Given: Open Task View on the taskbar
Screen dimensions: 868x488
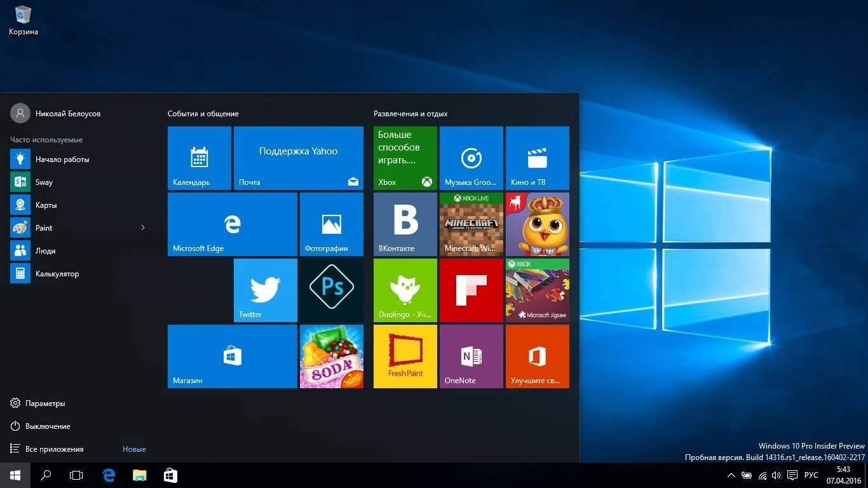Looking at the screenshot, I should (x=76, y=475).
